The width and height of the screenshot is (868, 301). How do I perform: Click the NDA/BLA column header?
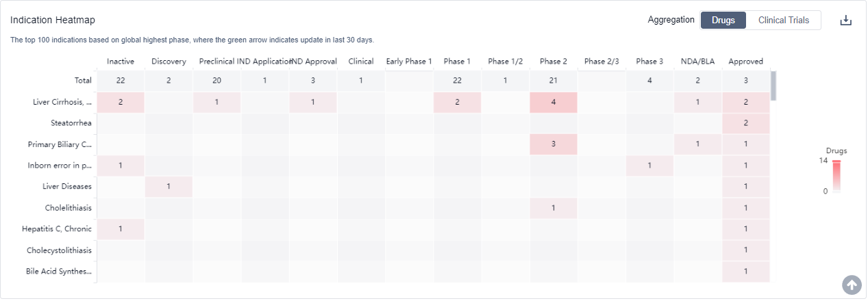697,62
